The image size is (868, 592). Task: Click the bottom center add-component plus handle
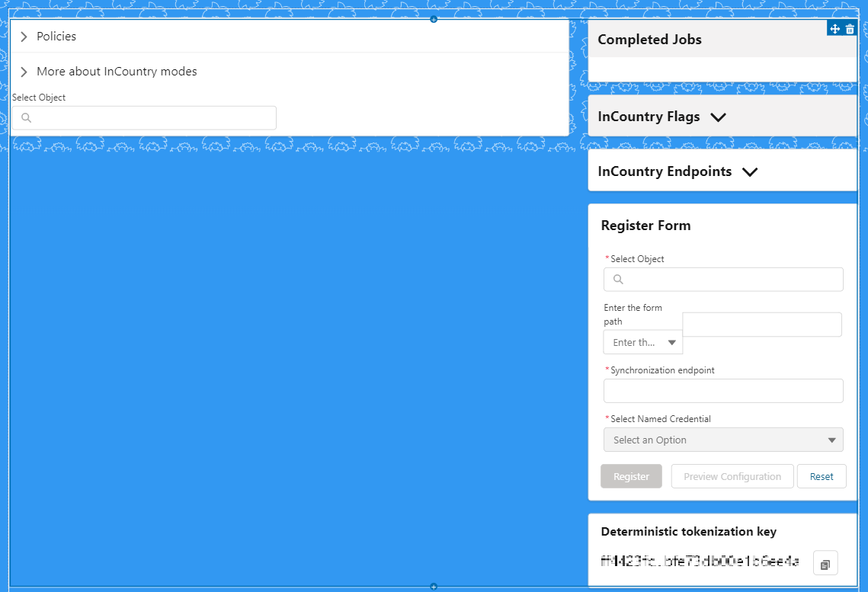434,587
